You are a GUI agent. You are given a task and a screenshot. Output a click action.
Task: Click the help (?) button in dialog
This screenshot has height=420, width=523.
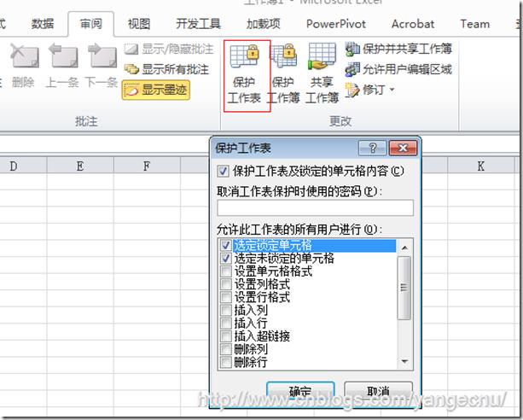pyautogui.click(x=373, y=148)
